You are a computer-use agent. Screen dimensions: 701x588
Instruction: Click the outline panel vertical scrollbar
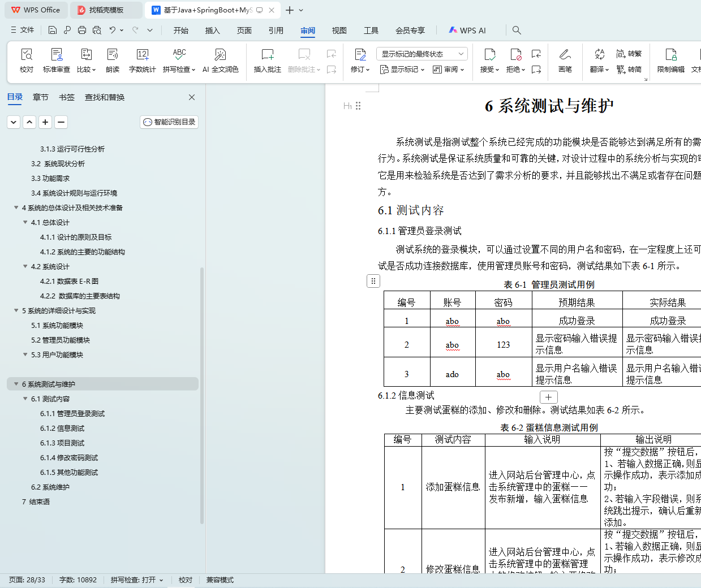pyautogui.click(x=202, y=395)
